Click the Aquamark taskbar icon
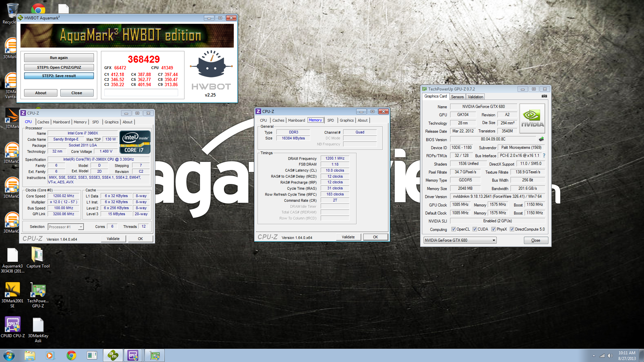 click(x=113, y=355)
